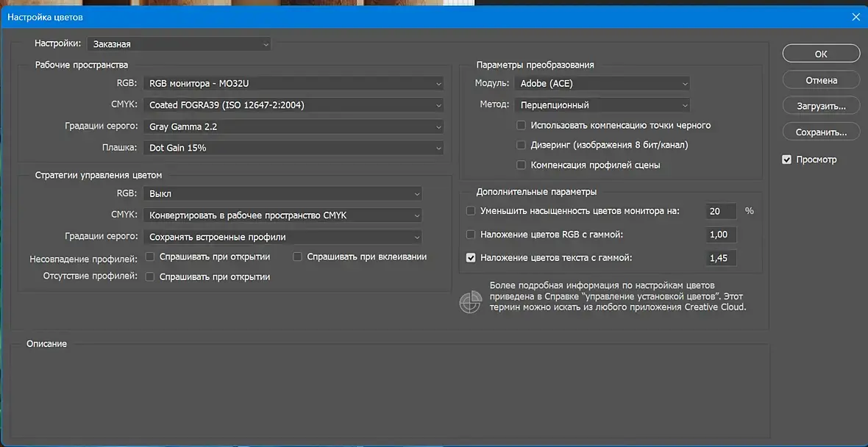868x447 pixels.
Task: Enable Отсутствие профилей Спрашивать при открытии
Action: pyautogui.click(x=149, y=276)
